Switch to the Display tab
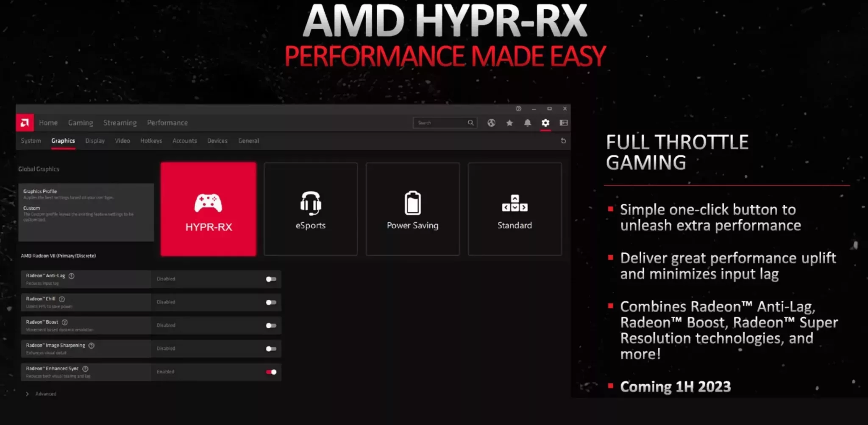This screenshot has width=868, height=425. pos(95,141)
